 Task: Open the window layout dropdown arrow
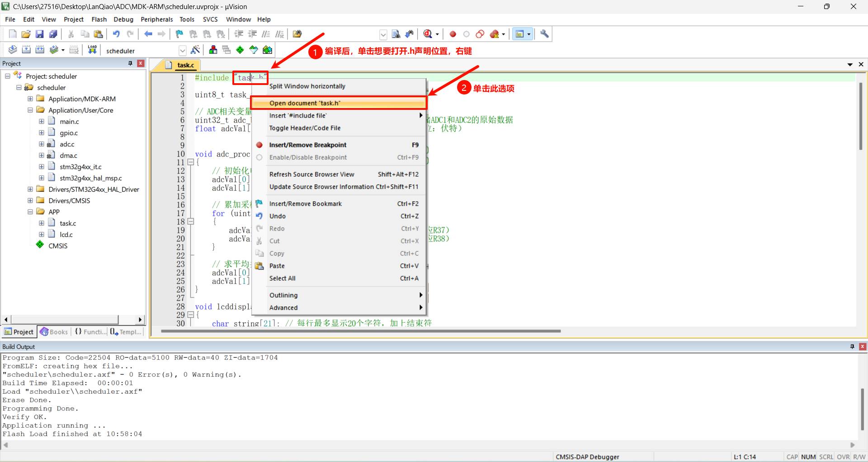[528, 34]
